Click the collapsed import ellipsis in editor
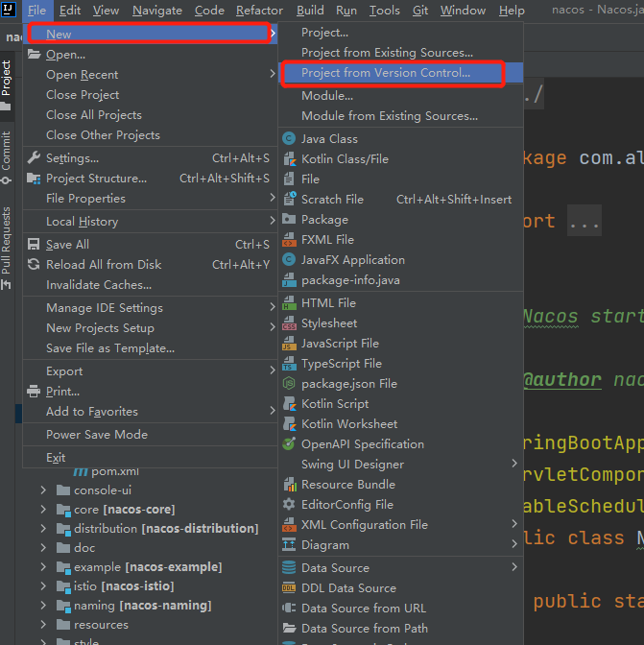The height and width of the screenshot is (645, 644). pos(584,221)
